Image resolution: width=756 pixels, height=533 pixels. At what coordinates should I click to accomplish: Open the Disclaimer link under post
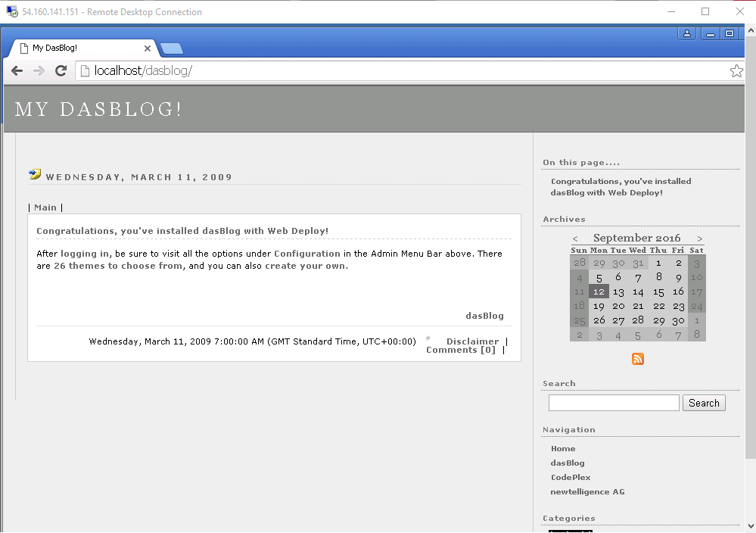[472, 341]
